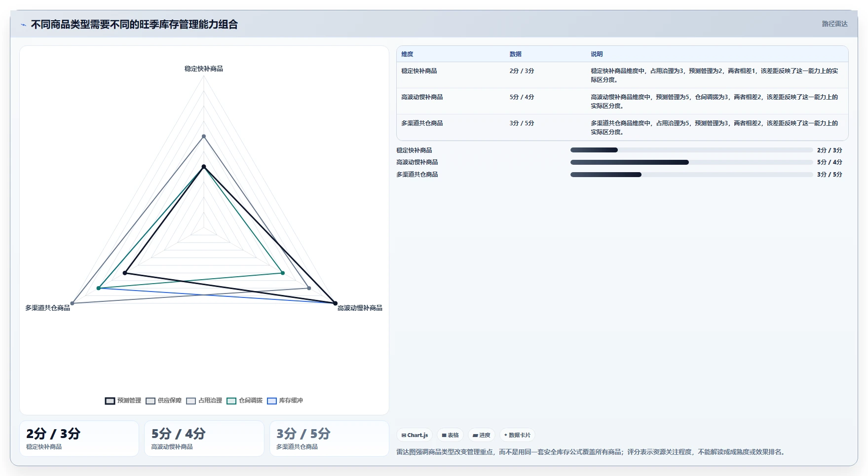Image resolution: width=868 pixels, height=476 pixels.
Task: Click the 多渠道共仓商品 progress bar
Action: coord(691,175)
